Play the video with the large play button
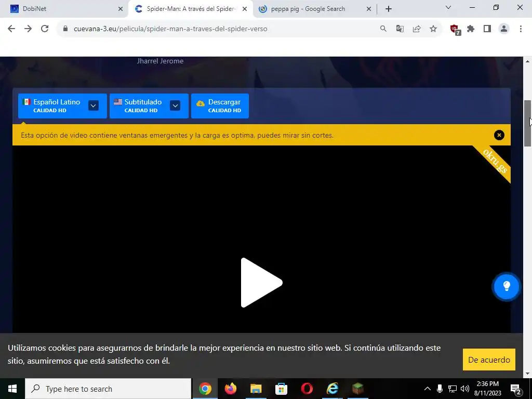 [261, 283]
